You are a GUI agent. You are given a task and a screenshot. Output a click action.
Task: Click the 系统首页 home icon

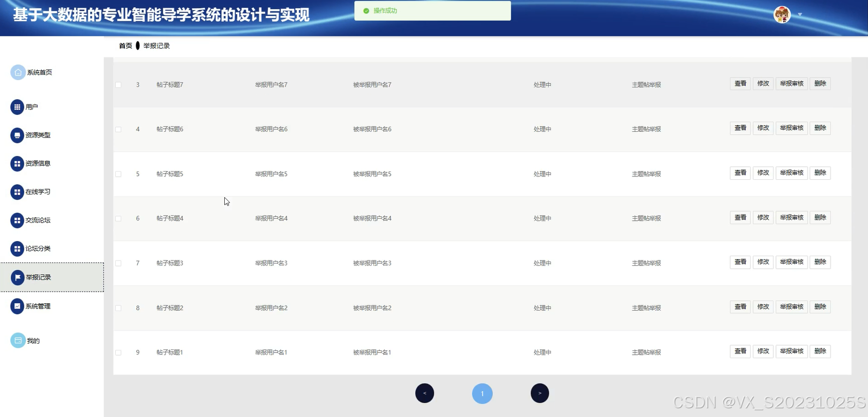click(x=18, y=72)
